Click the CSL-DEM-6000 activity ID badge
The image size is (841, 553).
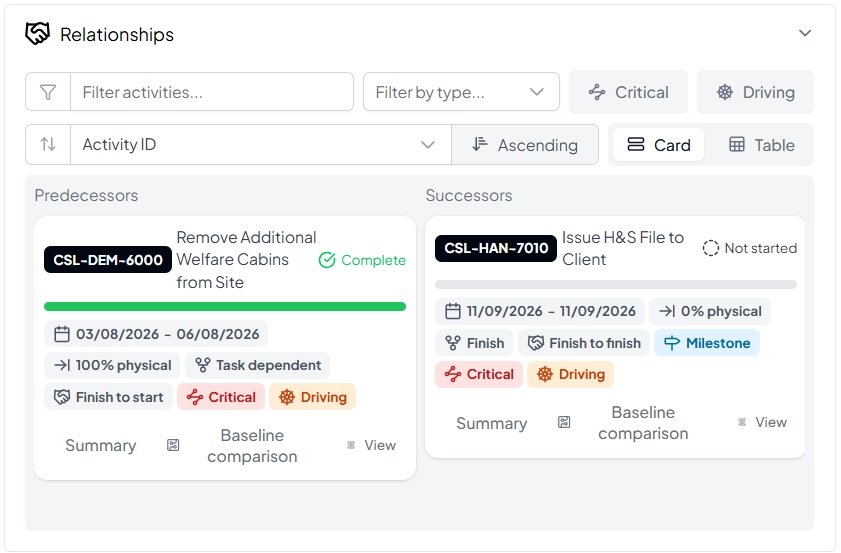[108, 260]
